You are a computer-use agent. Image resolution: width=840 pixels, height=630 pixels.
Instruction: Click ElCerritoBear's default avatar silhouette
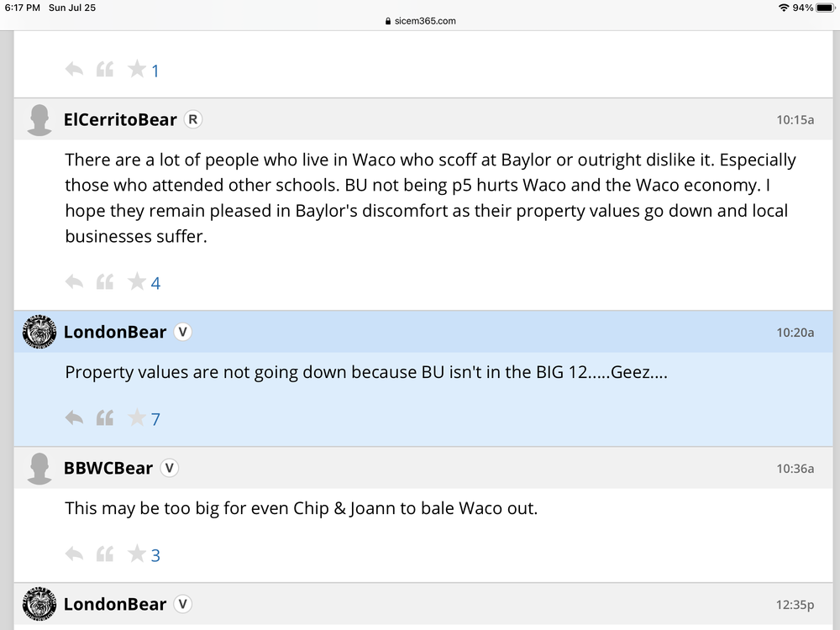click(39, 119)
